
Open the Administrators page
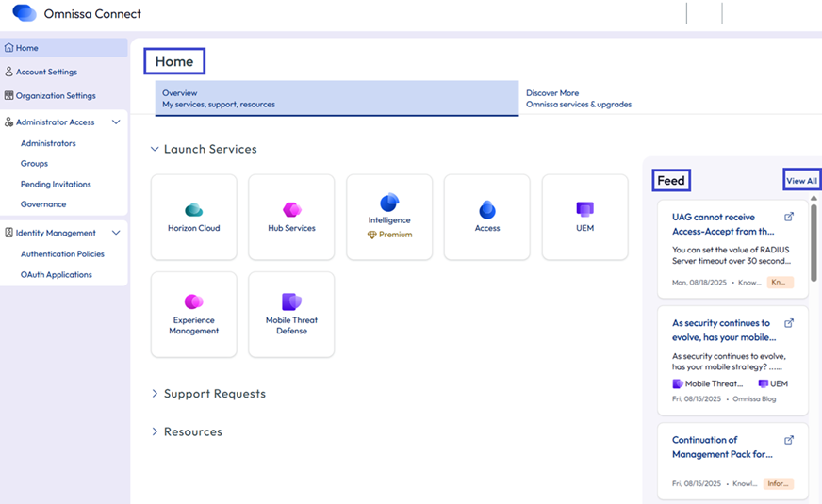48,143
